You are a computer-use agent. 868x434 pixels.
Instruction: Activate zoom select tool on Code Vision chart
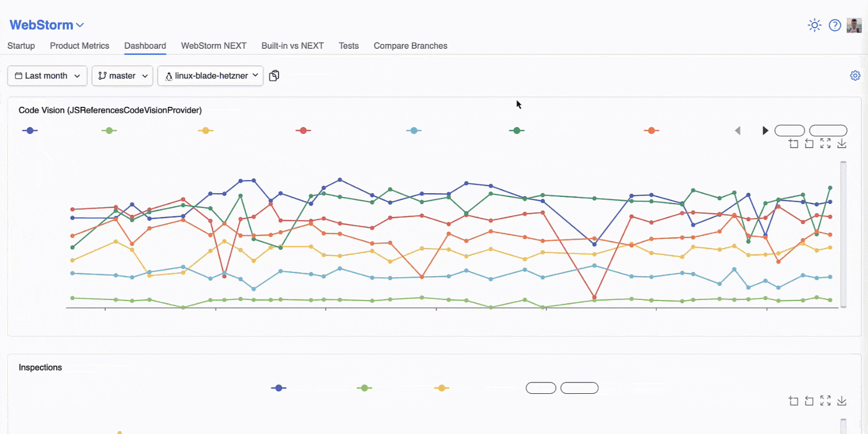[794, 143]
